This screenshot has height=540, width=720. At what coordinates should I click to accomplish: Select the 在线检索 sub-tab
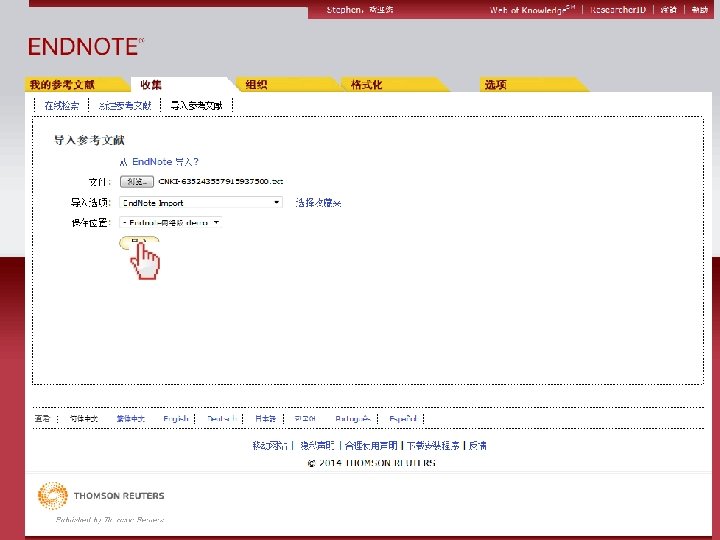pyautogui.click(x=62, y=106)
